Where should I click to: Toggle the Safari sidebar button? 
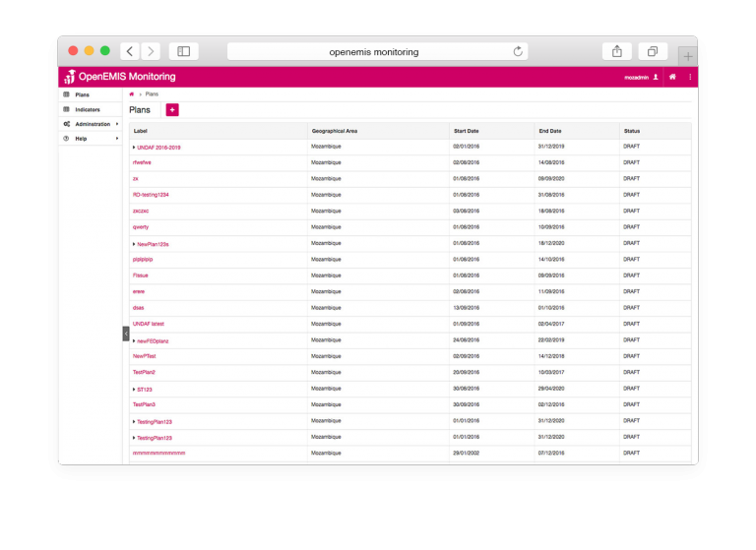[183, 51]
